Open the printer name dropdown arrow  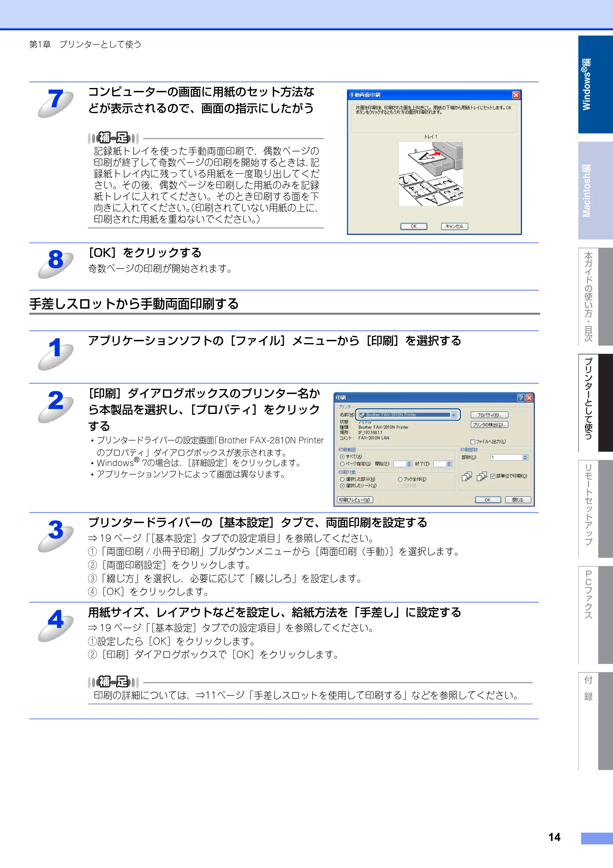[454, 415]
